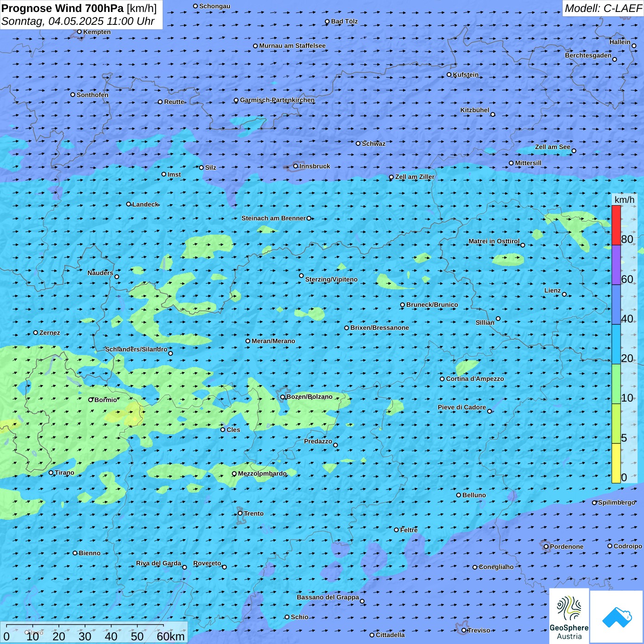Click the 'Riva del Garda' label
The height and width of the screenshot is (644, 644).
(159, 563)
